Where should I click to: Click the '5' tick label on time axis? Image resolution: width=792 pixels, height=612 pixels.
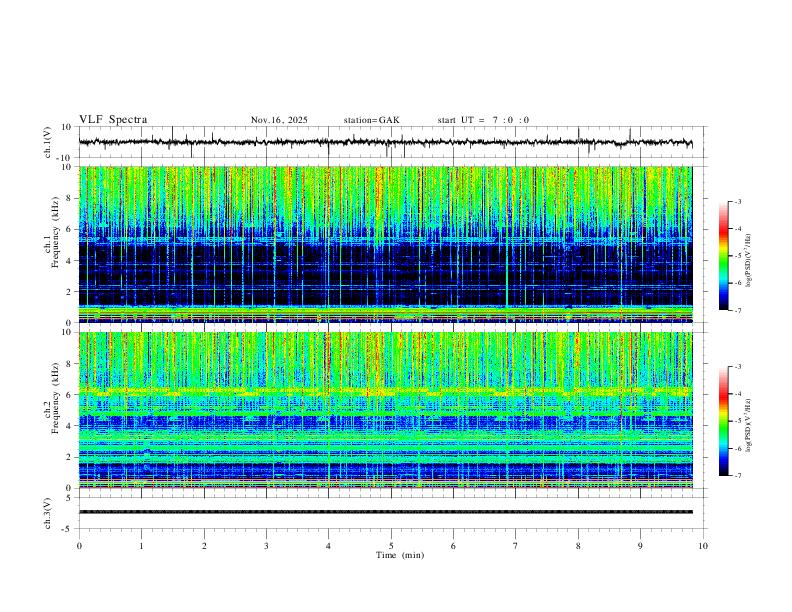[391, 546]
